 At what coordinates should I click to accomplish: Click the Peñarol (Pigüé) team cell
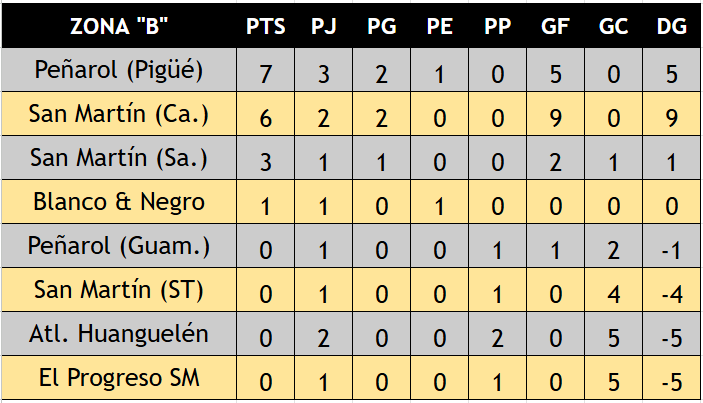[x=119, y=70]
